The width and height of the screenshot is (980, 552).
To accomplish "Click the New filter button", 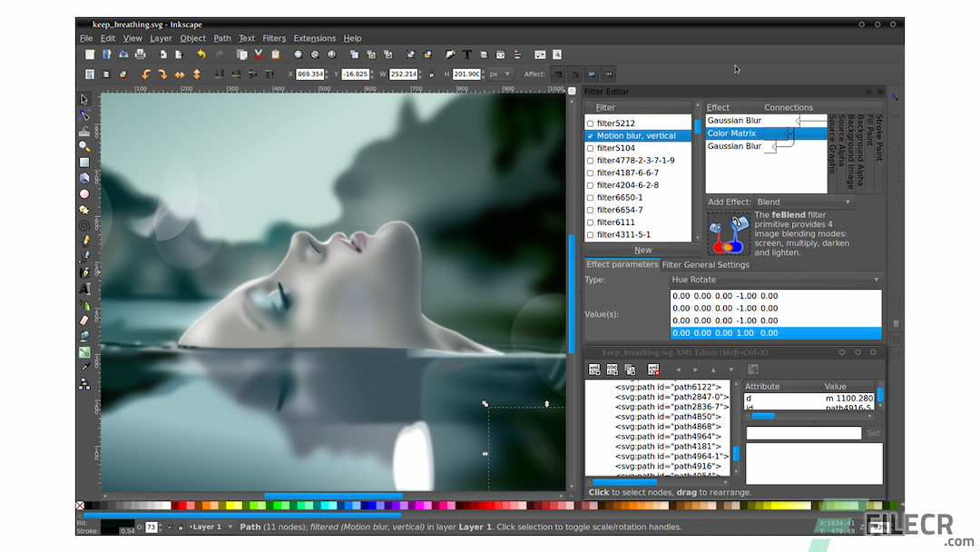I will click(642, 249).
